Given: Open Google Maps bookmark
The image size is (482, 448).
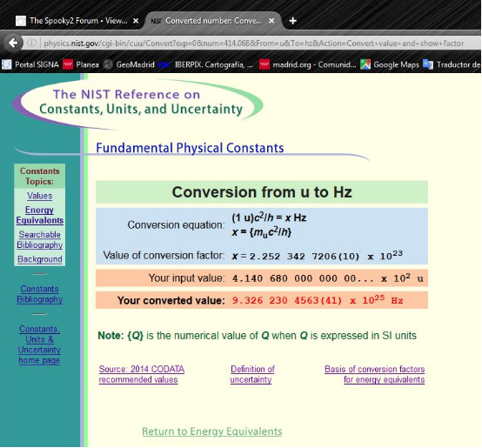Looking at the screenshot, I should pos(390,64).
